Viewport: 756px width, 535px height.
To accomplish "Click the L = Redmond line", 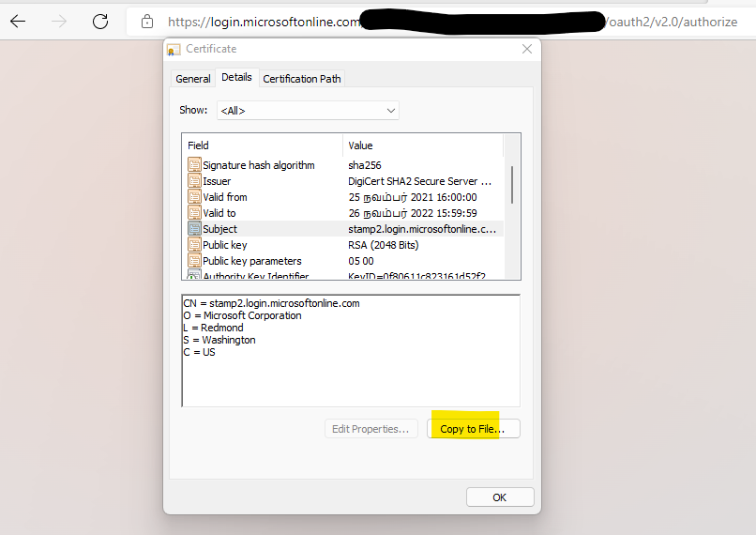I will coord(213,327).
